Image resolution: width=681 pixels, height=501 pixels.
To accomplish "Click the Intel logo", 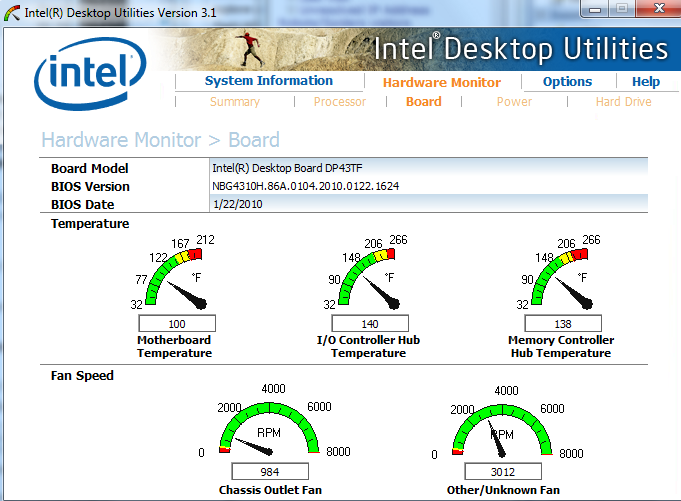I will (90, 73).
